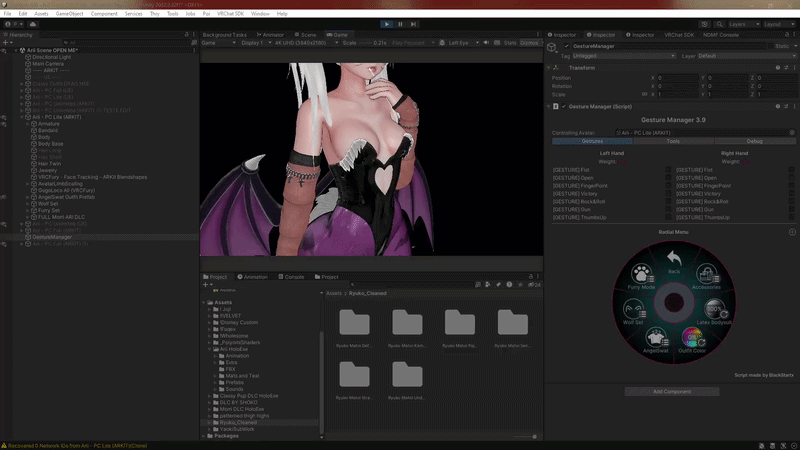Pick Controlling Avatar object selector circle
The height and width of the screenshot is (450, 800).
point(792,133)
